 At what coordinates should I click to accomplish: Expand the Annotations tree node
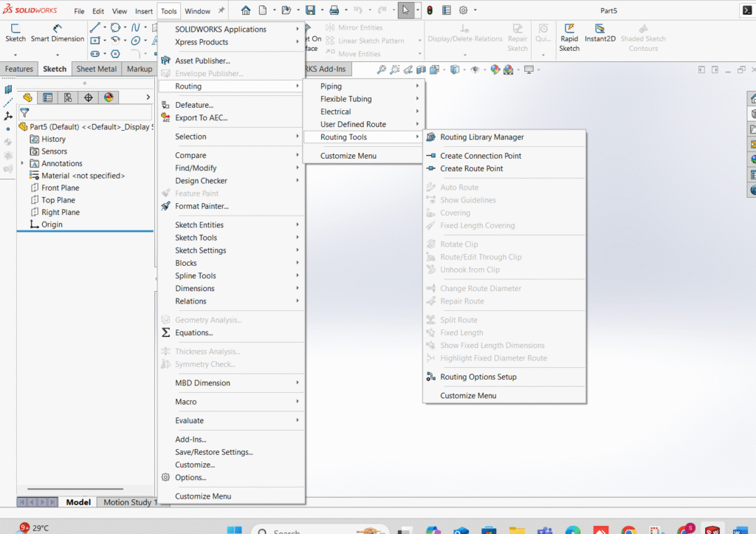pos(23,163)
